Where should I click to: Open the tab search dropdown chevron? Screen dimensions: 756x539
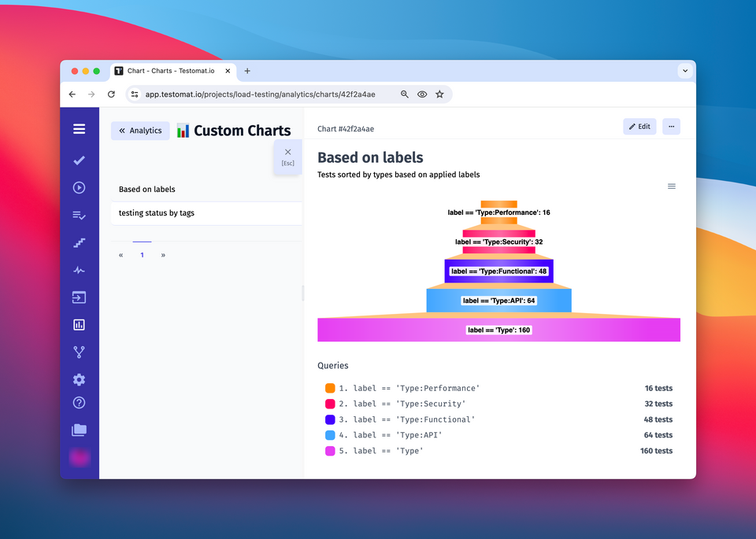coord(685,71)
